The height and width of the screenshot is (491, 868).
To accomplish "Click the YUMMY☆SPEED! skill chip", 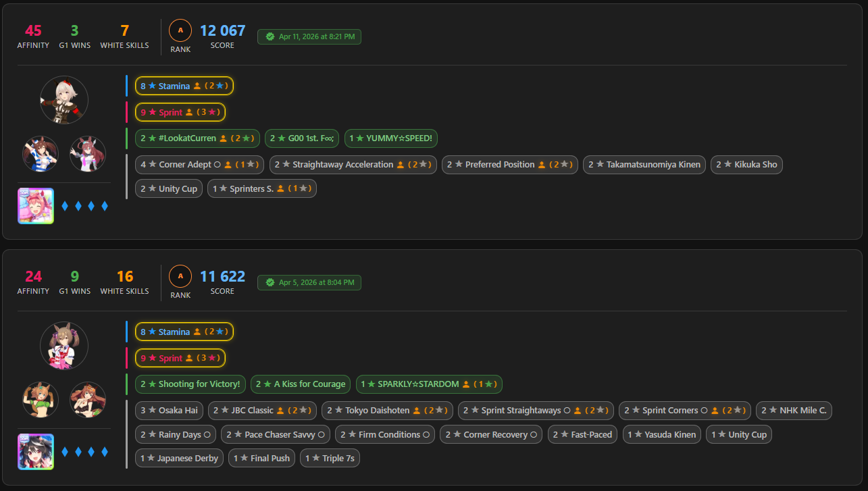I will pyautogui.click(x=392, y=138).
